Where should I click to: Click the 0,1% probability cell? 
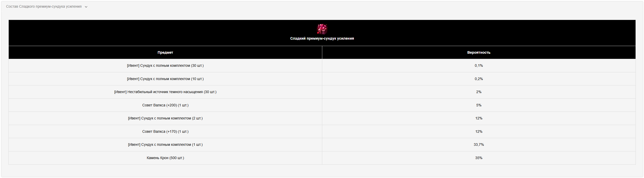(x=479, y=66)
